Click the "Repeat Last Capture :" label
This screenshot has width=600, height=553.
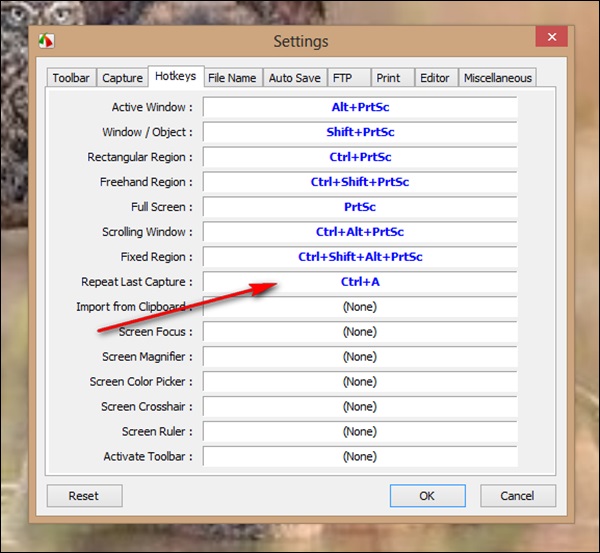click(x=137, y=282)
